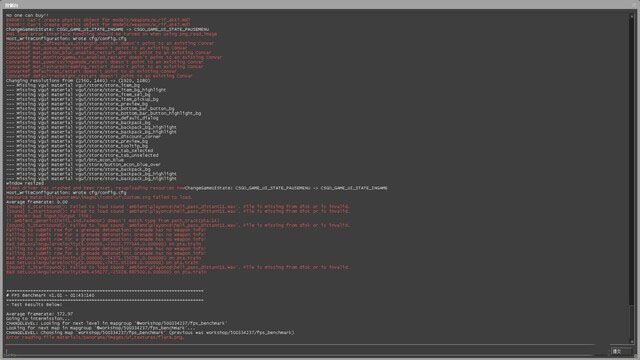Select the "window resized" line

(24, 183)
